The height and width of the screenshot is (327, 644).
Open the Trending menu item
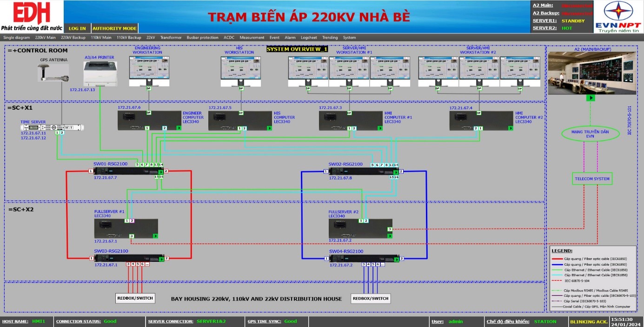pos(330,38)
